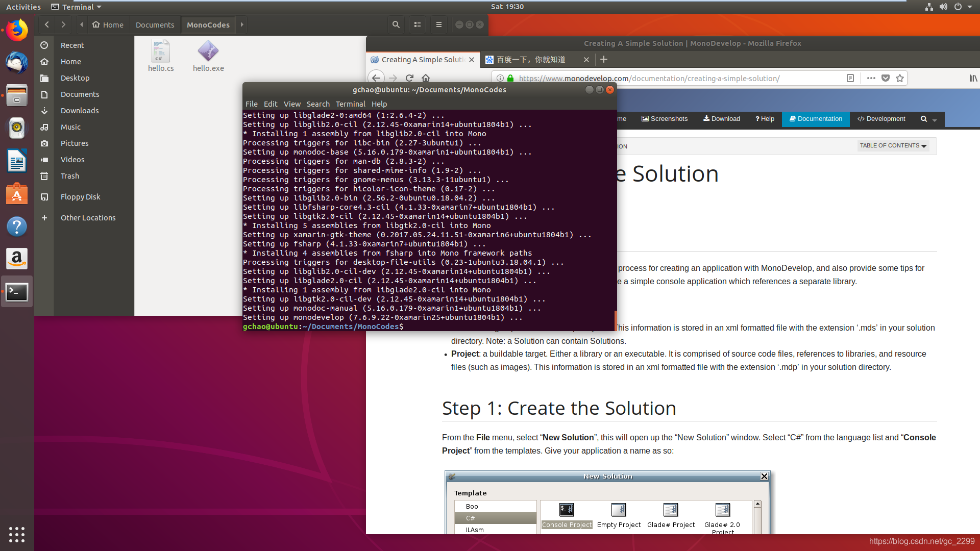Image resolution: width=980 pixels, height=551 pixels.
Task: Launch Thunderbird from the dock
Action: [17, 63]
